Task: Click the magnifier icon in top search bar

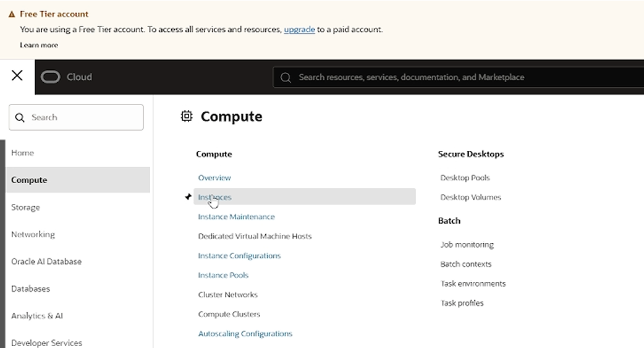Action: tap(286, 77)
